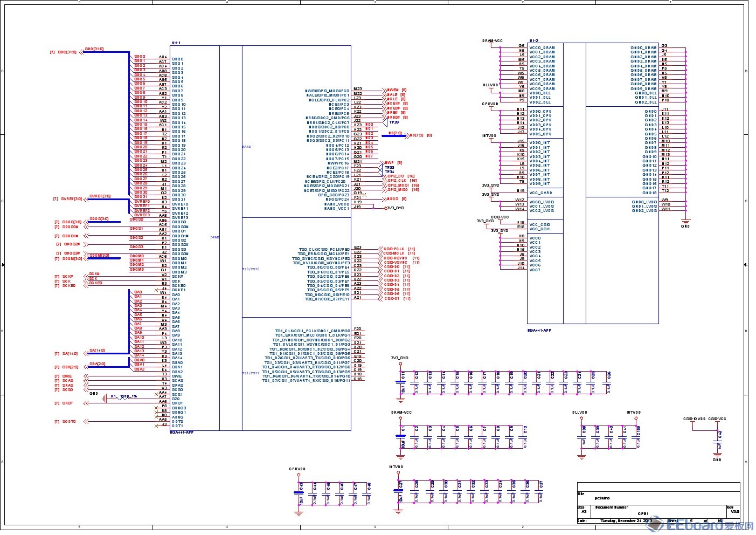Select pin name VDD9_INT
Screen dimensions: 756x535
pos(540,183)
